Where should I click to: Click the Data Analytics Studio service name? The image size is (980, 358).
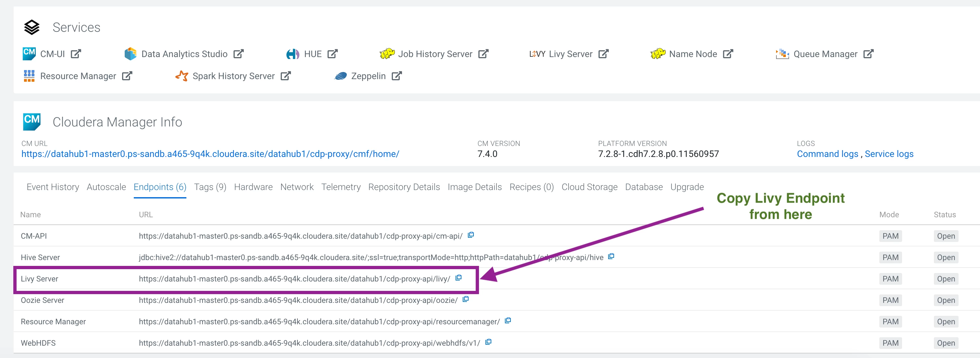pyautogui.click(x=184, y=54)
